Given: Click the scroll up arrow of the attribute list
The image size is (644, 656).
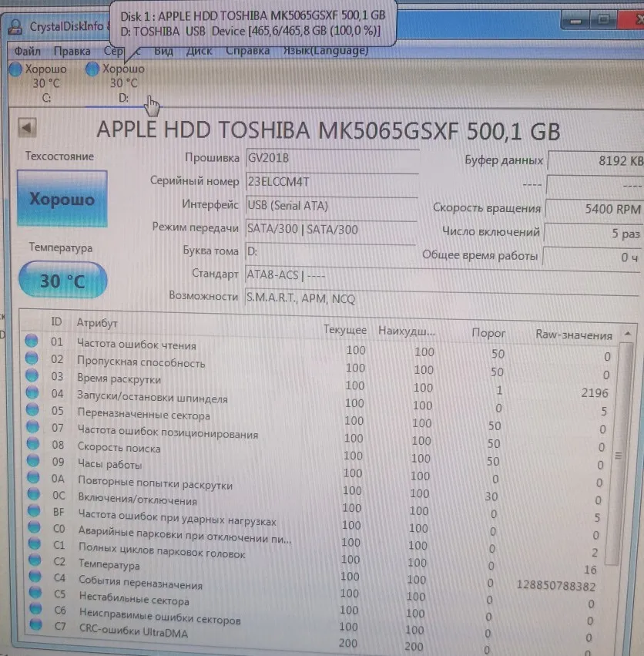Looking at the screenshot, I should point(627,334).
